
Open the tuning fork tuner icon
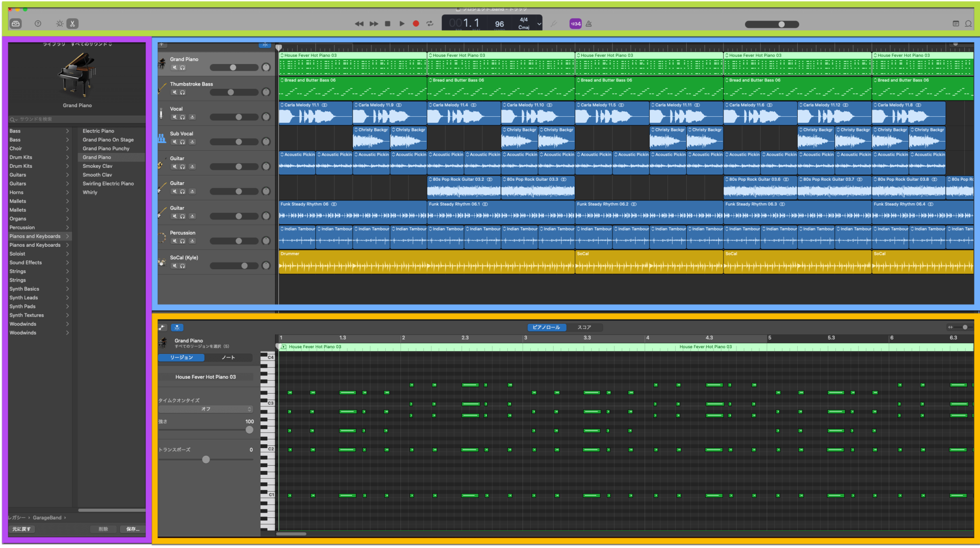pyautogui.click(x=553, y=23)
